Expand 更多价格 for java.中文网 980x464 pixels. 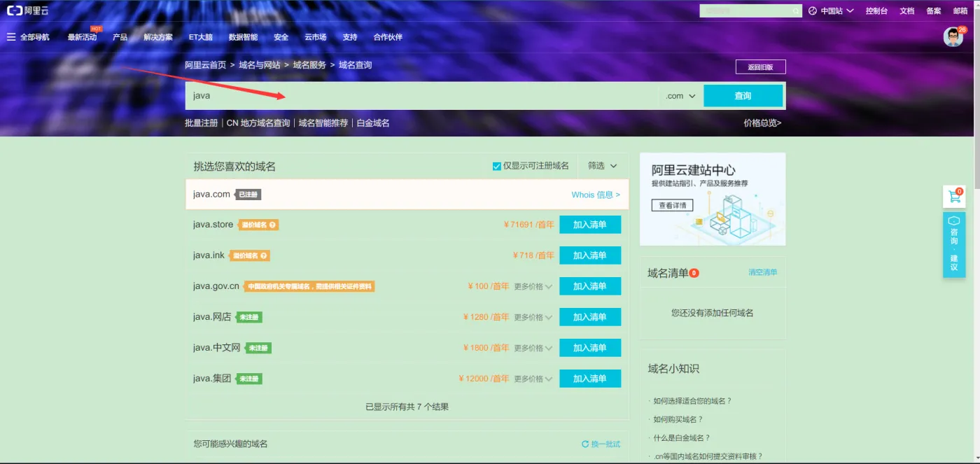533,348
